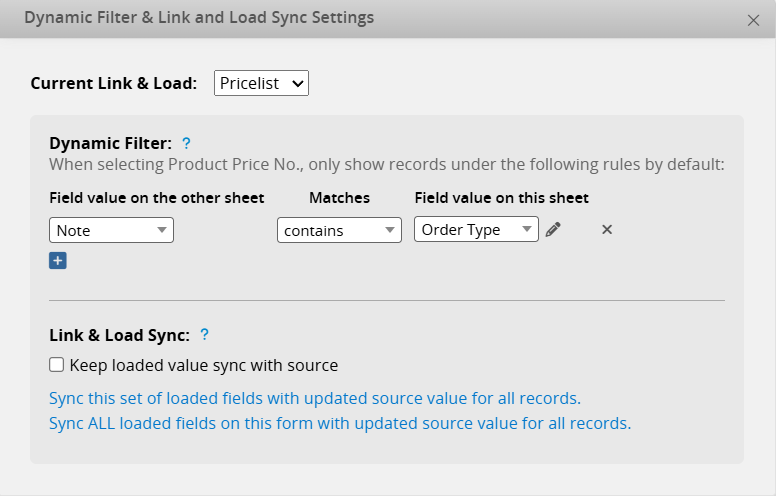The width and height of the screenshot is (776, 496).
Task: Remove the filter rule with the X icon
Action: click(606, 230)
